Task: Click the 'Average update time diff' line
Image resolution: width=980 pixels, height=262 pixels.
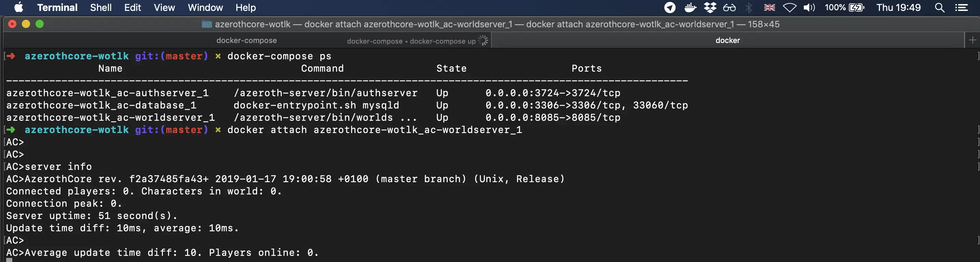Action: click(x=163, y=253)
